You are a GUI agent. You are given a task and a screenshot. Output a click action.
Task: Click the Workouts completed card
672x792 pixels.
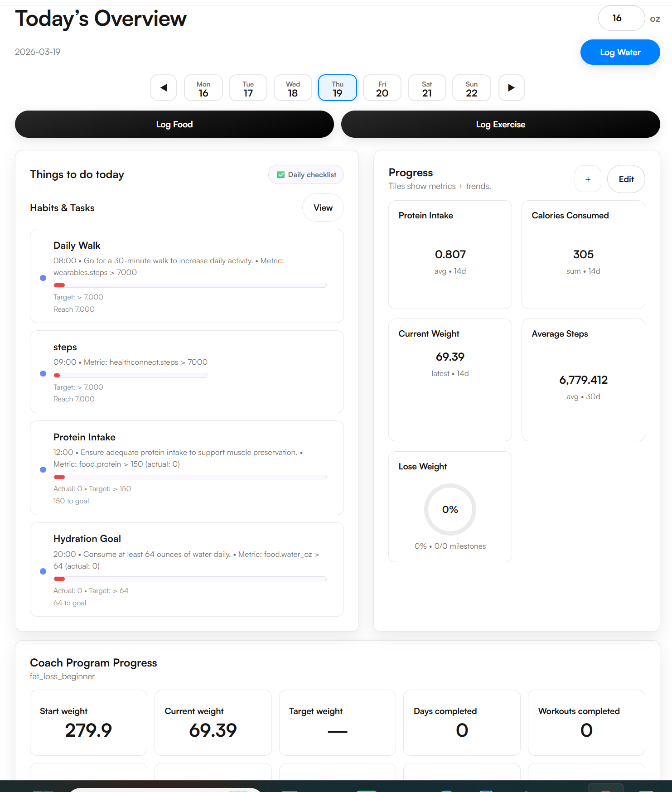pyautogui.click(x=586, y=723)
